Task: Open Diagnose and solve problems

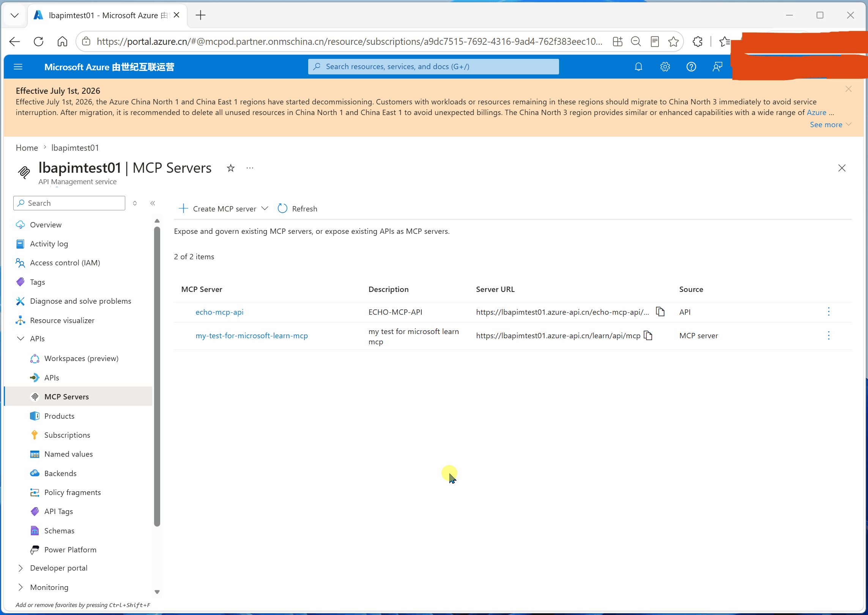Action: [80, 301]
